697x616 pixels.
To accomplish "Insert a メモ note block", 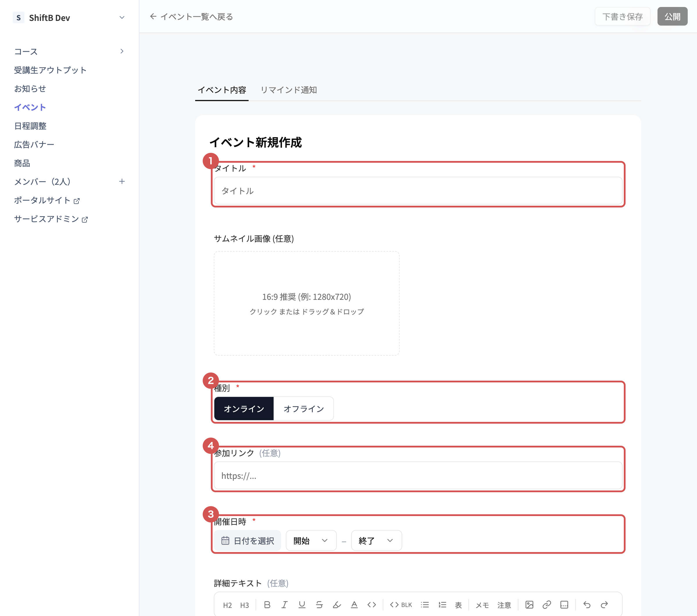I will pyautogui.click(x=482, y=605).
